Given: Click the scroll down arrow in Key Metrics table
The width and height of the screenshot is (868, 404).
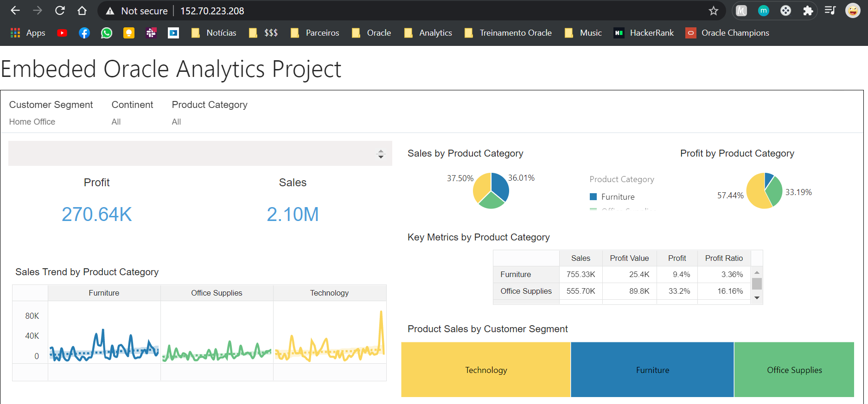Looking at the screenshot, I should click(757, 298).
